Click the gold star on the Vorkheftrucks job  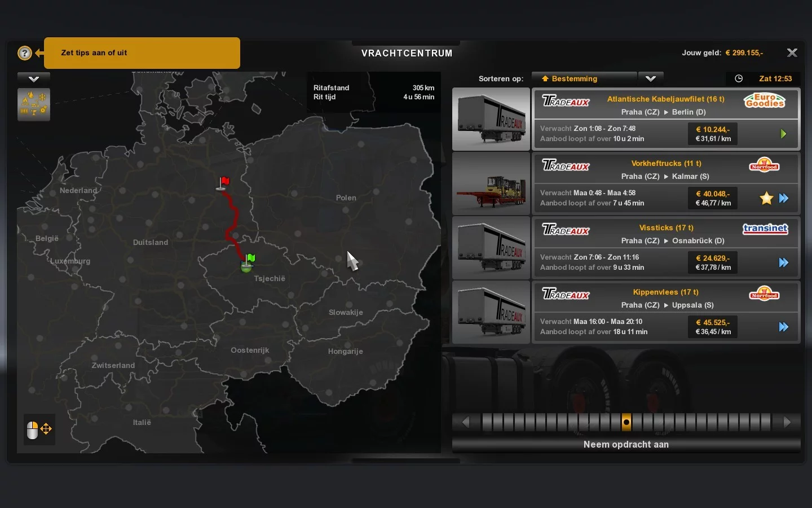pos(766,198)
